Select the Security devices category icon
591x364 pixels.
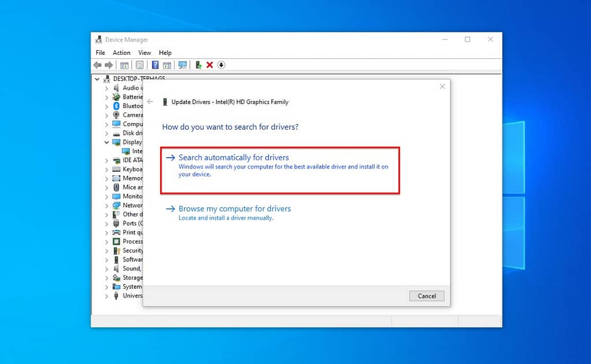click(x=117, y=250)
